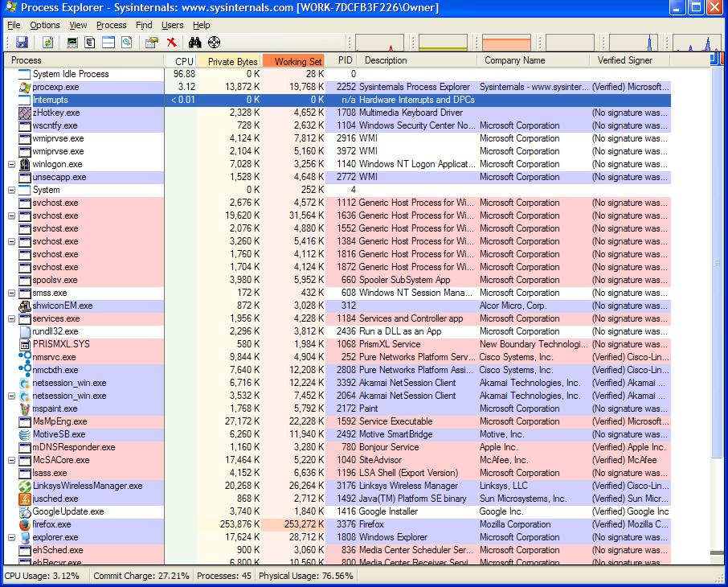Click the procexp.exe process icon

[x=25, y=87]
